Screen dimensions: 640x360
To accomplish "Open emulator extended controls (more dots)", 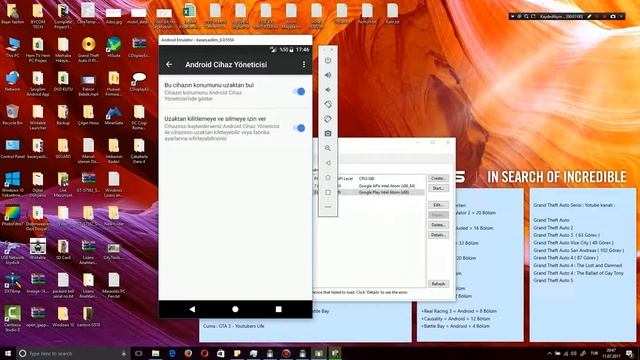I will point(328,207).
